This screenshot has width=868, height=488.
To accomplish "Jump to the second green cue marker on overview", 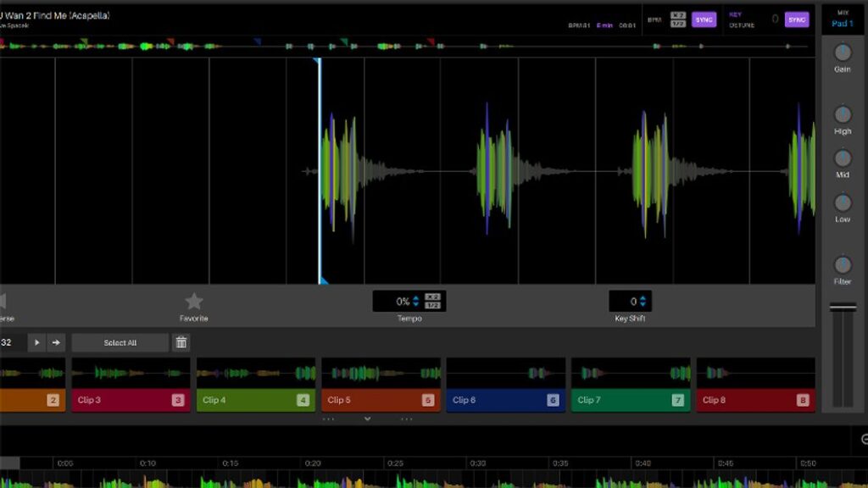I will click(x=344, y=42).
